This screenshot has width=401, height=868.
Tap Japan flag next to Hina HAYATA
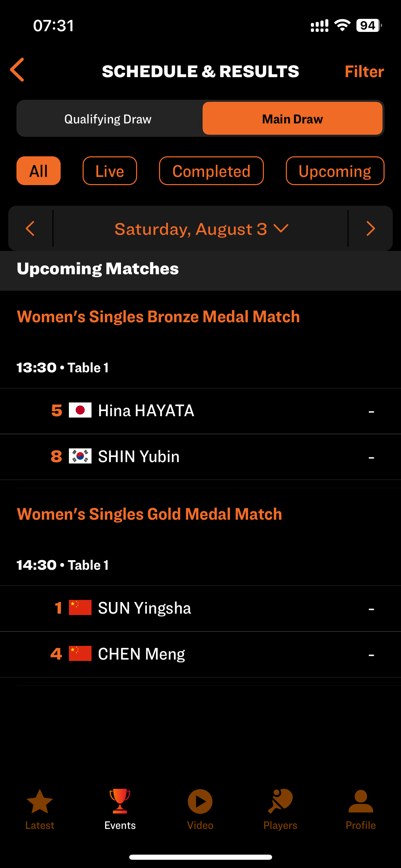pyautogui.click(x=80, y=410)
